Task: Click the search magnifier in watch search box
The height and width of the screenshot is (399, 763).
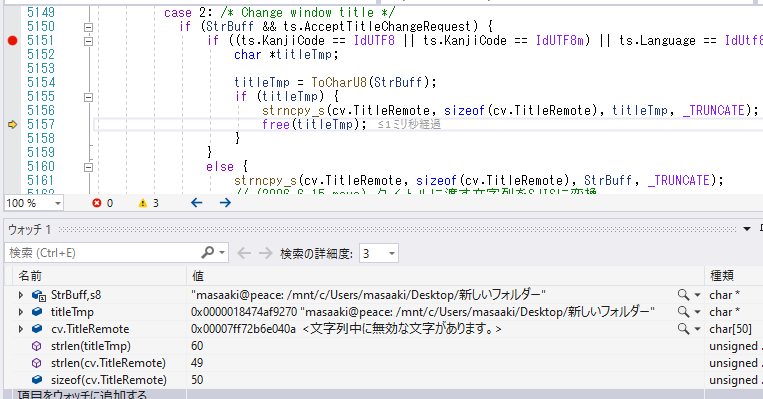Action: 207,253
